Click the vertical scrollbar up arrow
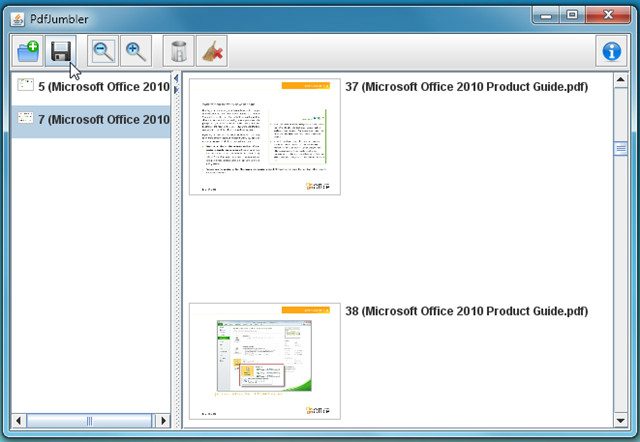The width and height of the screenshot is (640, 442). tap(620, 80)
